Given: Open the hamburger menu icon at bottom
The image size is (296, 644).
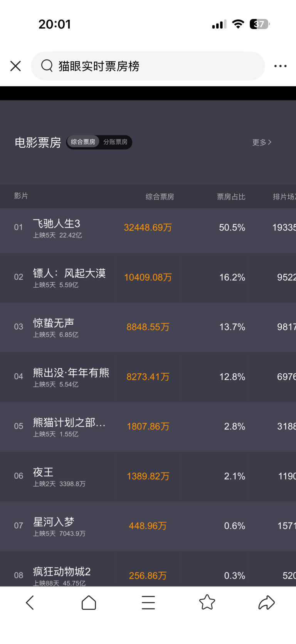Looking at the screenshot, I should [x=148, y=602].
